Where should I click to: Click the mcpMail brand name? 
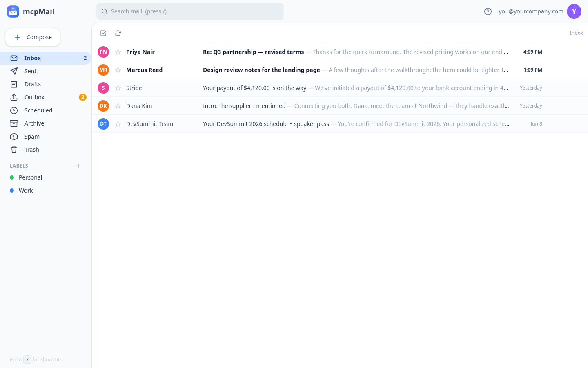click(38, 11)
